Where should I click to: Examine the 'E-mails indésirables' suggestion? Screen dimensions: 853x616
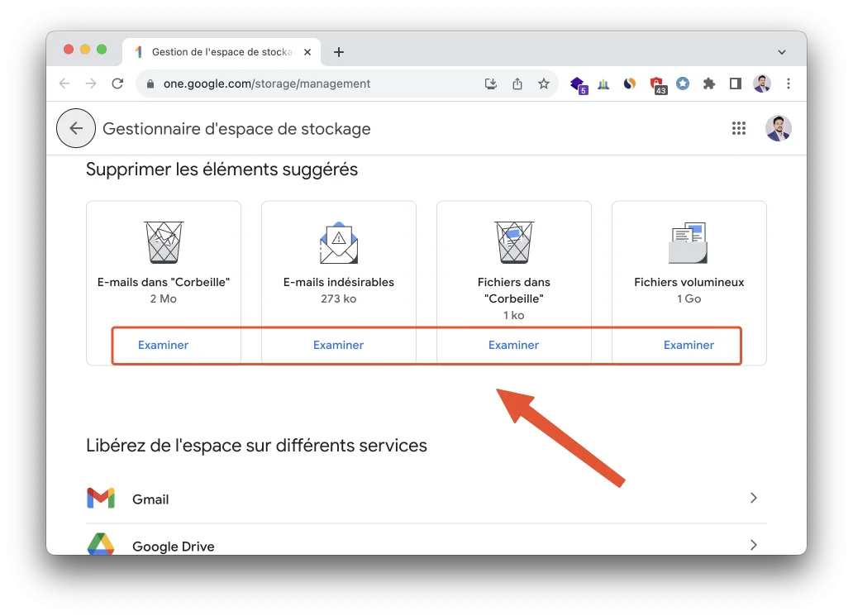[338, 345]
